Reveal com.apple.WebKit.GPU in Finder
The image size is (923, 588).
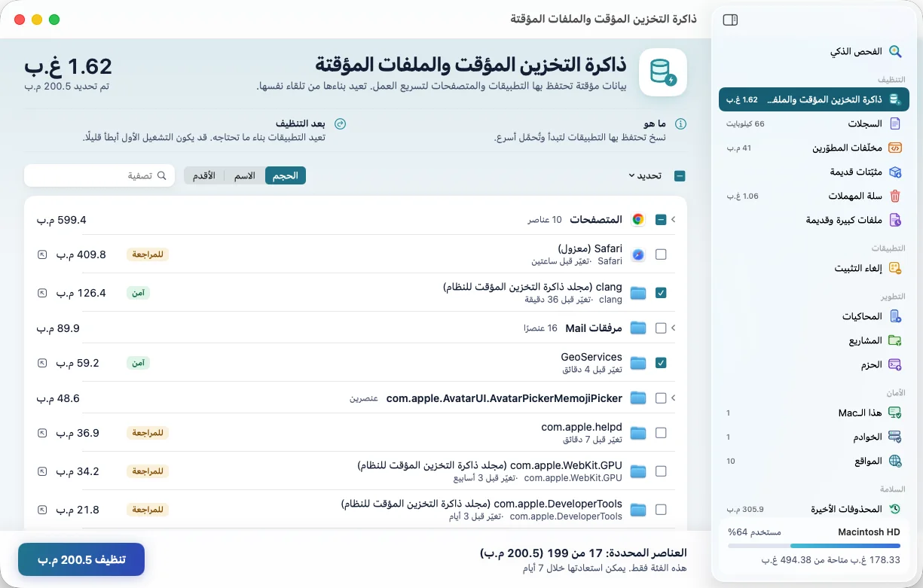[x=42, y=471]
